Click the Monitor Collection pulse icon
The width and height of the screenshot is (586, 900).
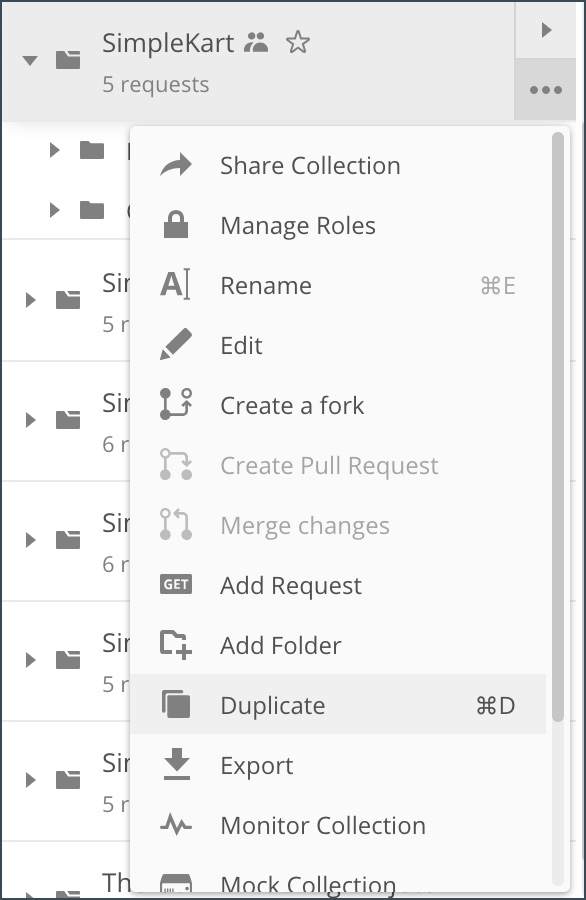click(x=176, y=825)
